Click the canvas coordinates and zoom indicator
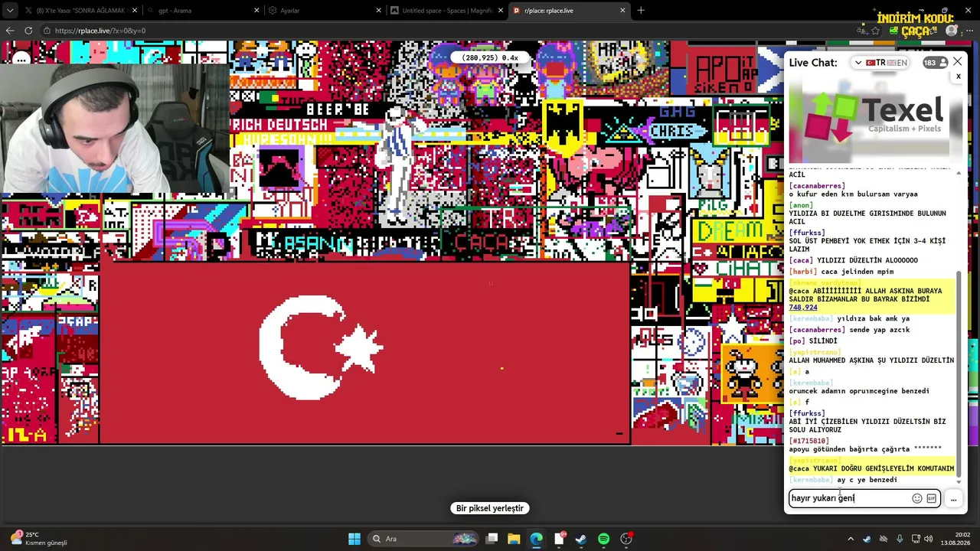Viewport: 980px width, 551px height. [x=490, y=57]
